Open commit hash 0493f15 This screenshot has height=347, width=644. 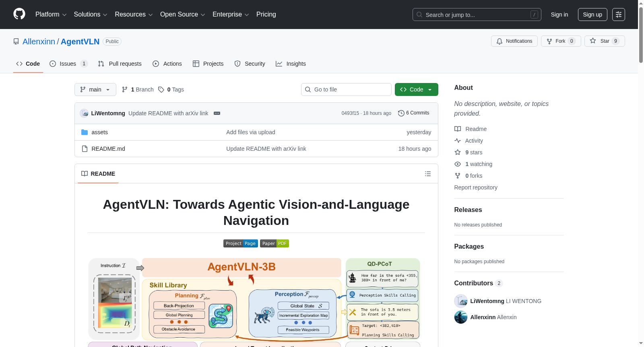(x=350, y=113)
